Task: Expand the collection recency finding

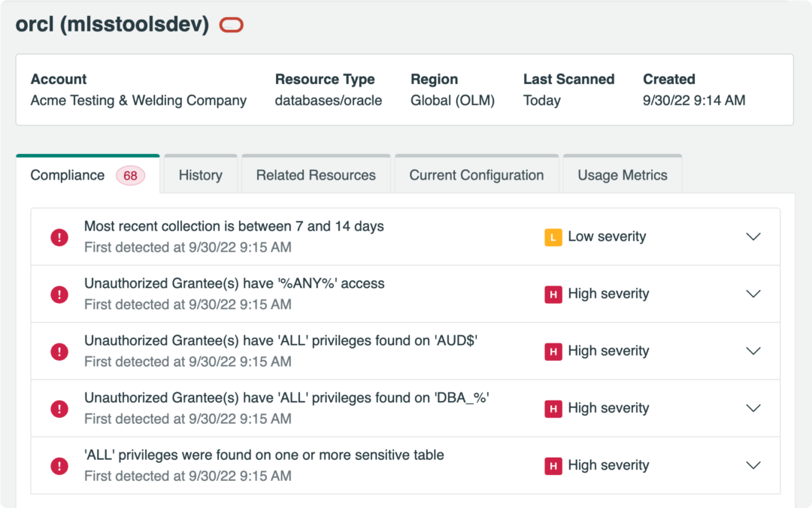Action: point(753,236)
